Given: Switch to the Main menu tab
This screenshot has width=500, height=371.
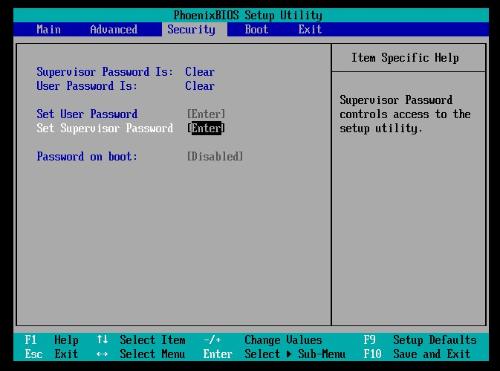Looking at the screenshot, I should 49,29.
